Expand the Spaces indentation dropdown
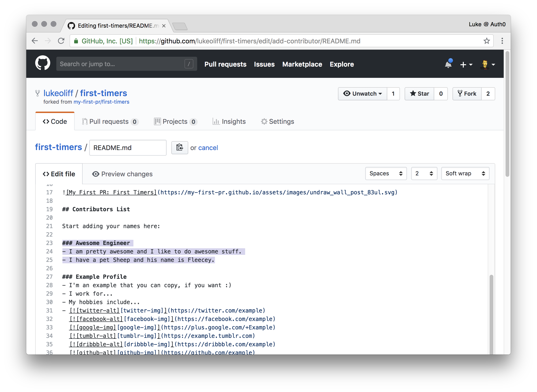 tap(384, 174)
